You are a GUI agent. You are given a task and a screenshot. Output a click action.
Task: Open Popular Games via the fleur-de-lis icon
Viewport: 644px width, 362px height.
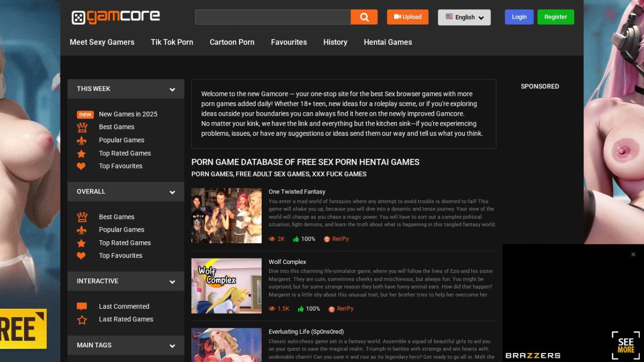[x=82, y=140]
